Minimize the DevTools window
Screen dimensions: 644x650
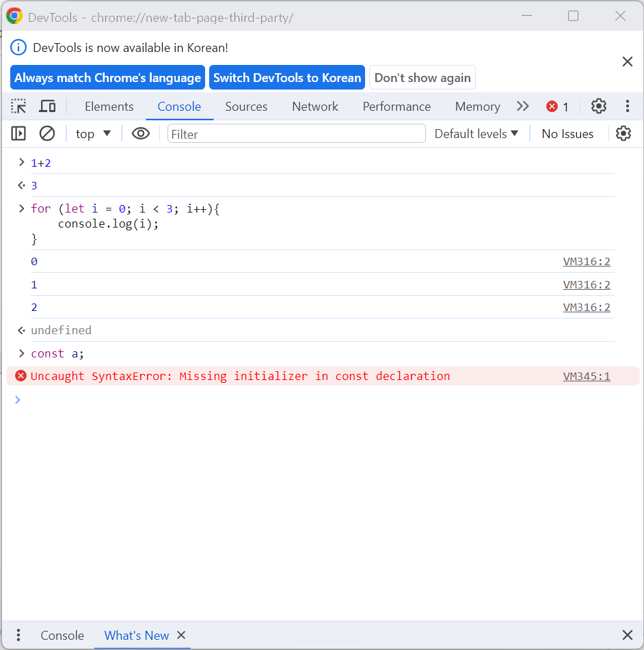(x=526, y=16)
